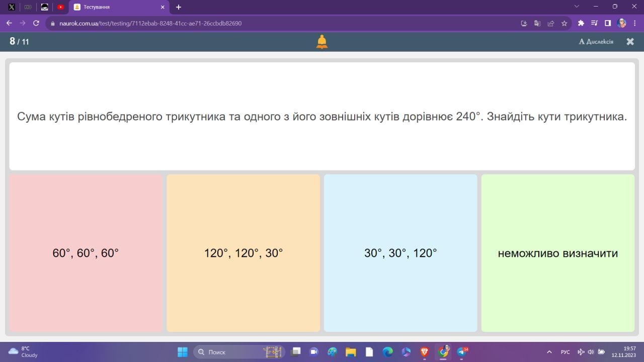This screenshot has width=644, height=362.
Task: Open the Chrome three-dot menu
Action: [635, 23]
